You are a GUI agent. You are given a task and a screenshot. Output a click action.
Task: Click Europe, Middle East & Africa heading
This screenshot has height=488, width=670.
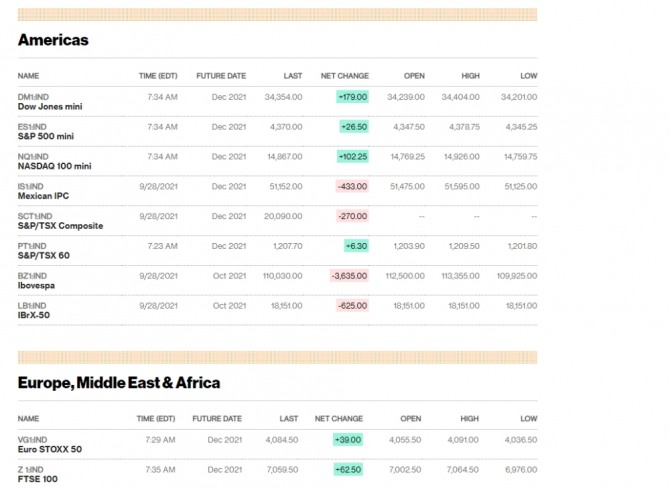click(119, 383)
